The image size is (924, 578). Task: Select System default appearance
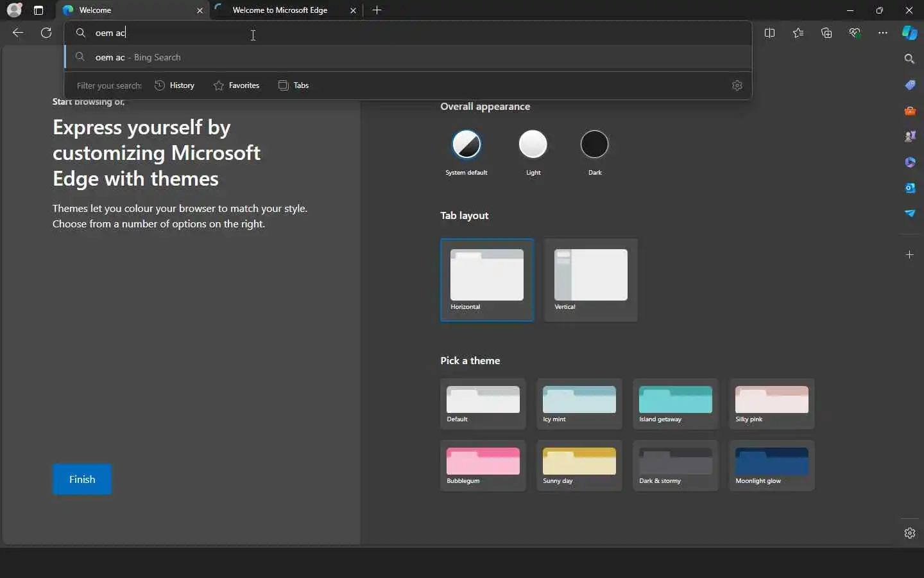[x=466, y=152]
